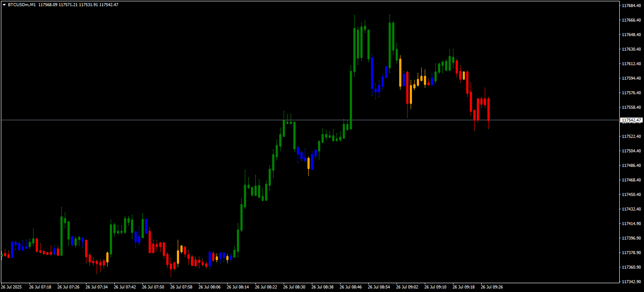
Task: Click the 117666.40 price axis label
Action: [631, 20]
